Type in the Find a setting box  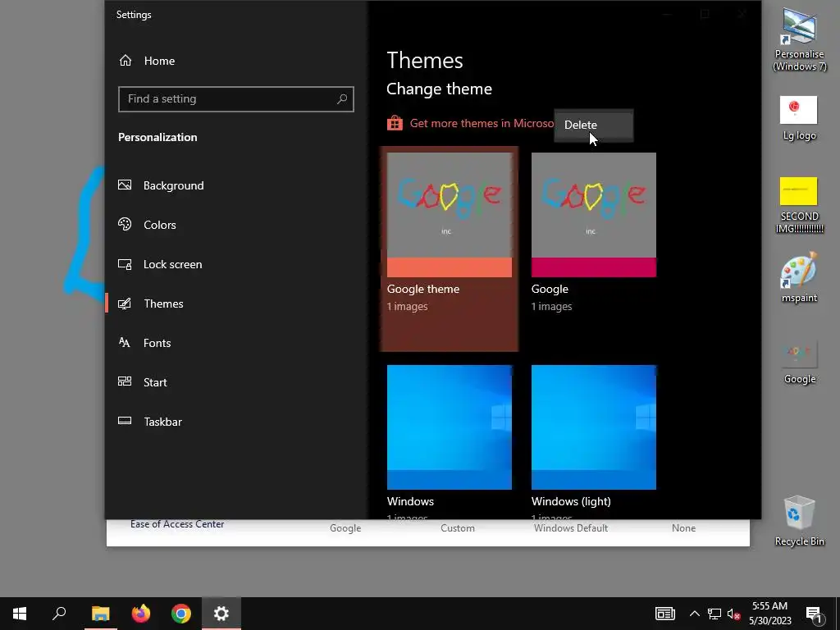click(235, 99)
